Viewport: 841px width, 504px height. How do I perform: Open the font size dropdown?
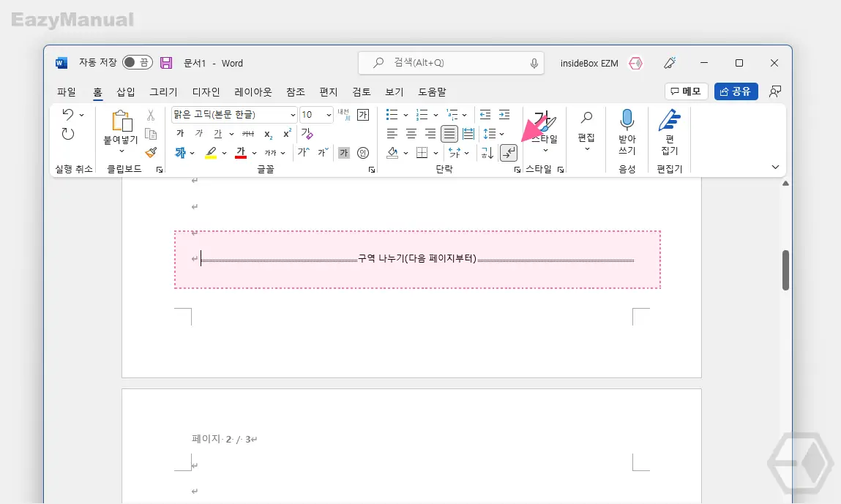tap(329, 115)
